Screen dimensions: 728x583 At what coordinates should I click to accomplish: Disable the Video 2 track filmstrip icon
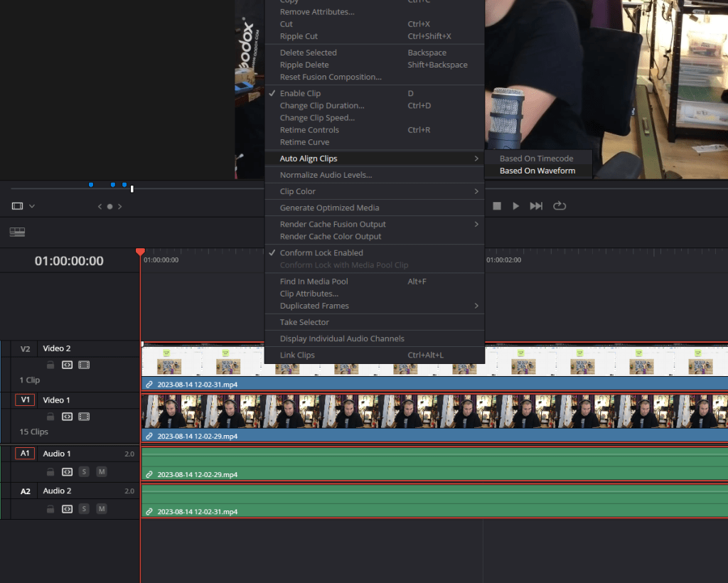point(84,365)
